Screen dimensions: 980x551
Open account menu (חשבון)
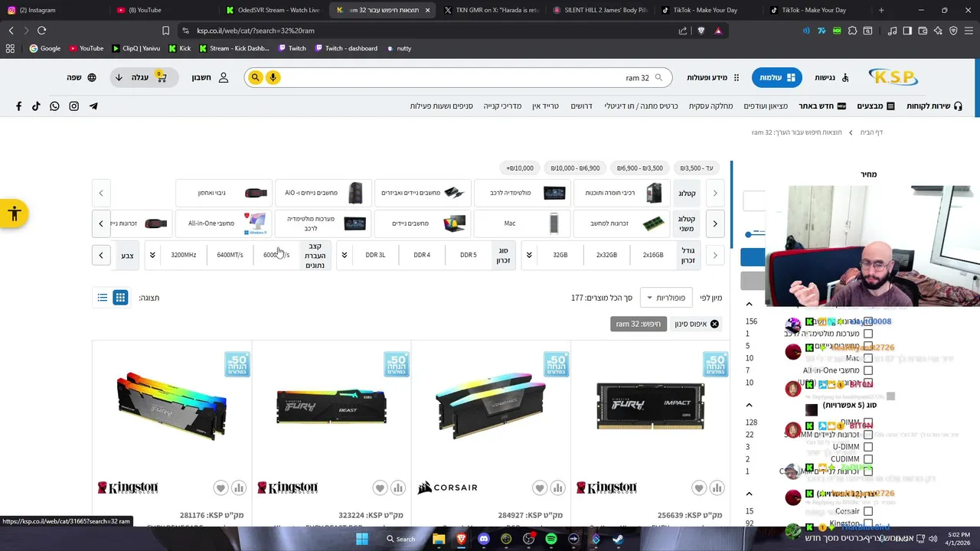(210, 77)
